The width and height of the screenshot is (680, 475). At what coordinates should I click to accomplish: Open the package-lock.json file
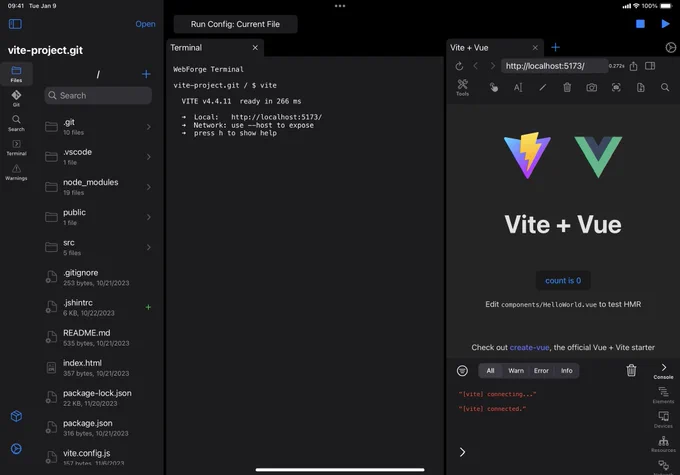pyautogui.click(x=98, y=398)
